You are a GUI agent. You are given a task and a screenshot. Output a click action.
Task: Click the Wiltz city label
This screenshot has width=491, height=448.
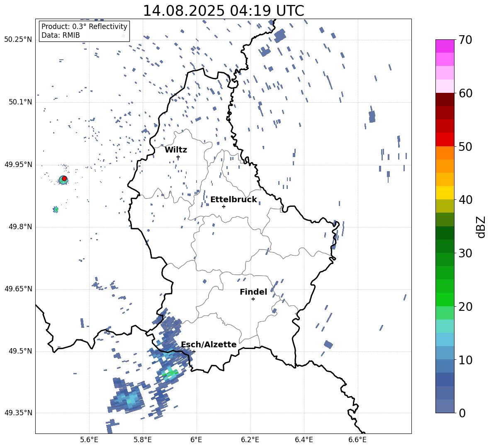tap(176, 150)
